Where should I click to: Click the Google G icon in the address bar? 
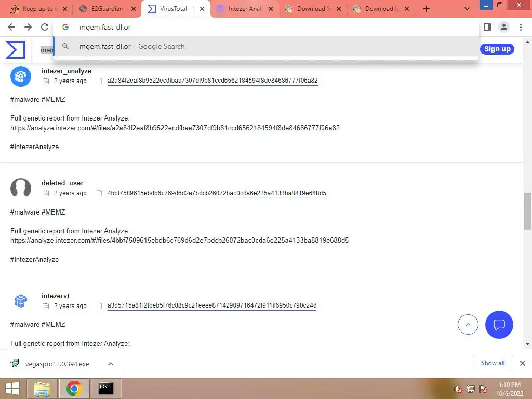65,27
